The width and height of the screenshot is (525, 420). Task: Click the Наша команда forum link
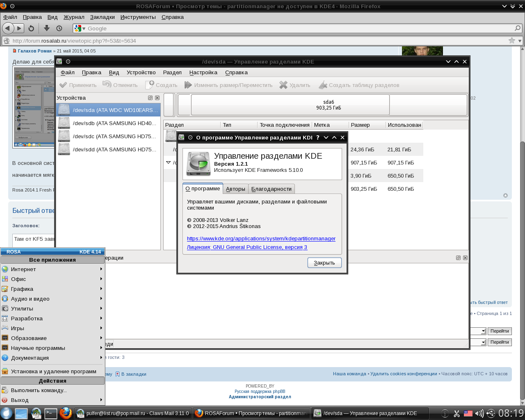(x=349, y=374)
